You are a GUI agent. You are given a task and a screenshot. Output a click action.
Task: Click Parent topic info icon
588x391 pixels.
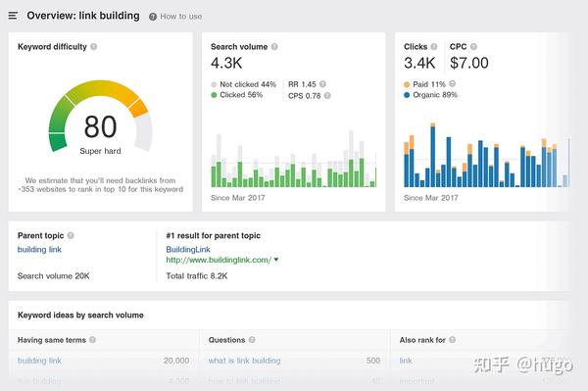(71, 235)
